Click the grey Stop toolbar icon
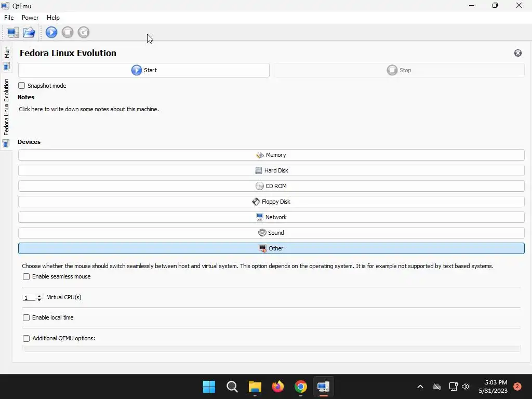The height and width of the screenshot is (399, 532). click(68, 32)
